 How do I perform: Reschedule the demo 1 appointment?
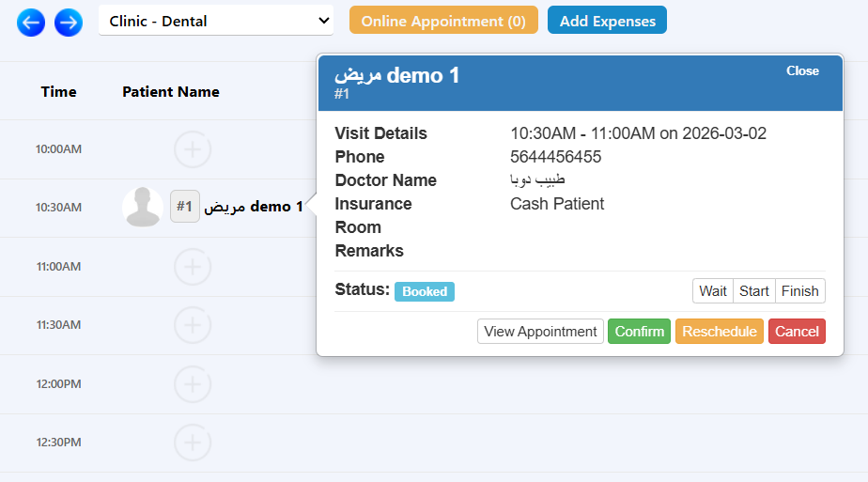(720, 332)
